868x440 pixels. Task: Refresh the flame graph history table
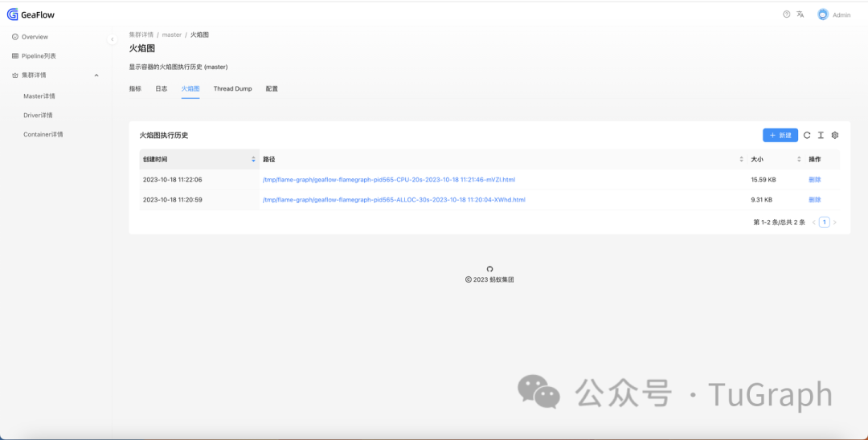[807, 135]
